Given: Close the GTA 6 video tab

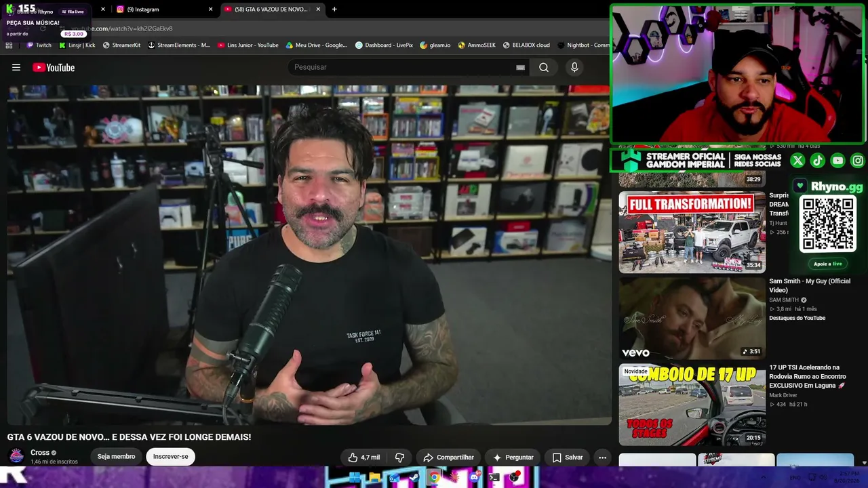Looking at the screenshot, I should 318,9.
